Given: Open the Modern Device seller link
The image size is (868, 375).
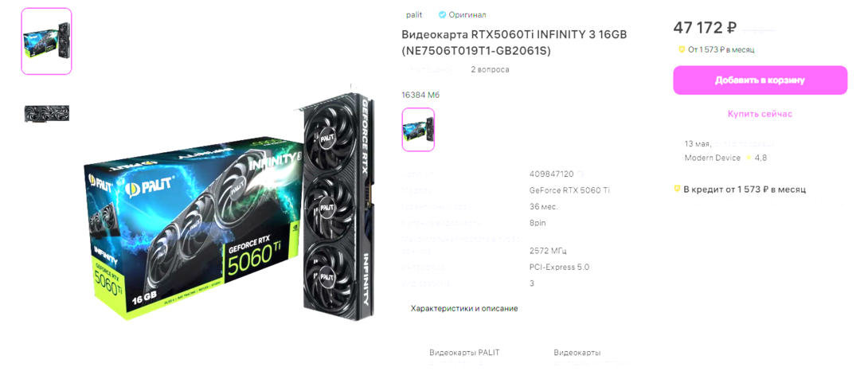Looking at the screenshot, I should (x=712, y=158).
